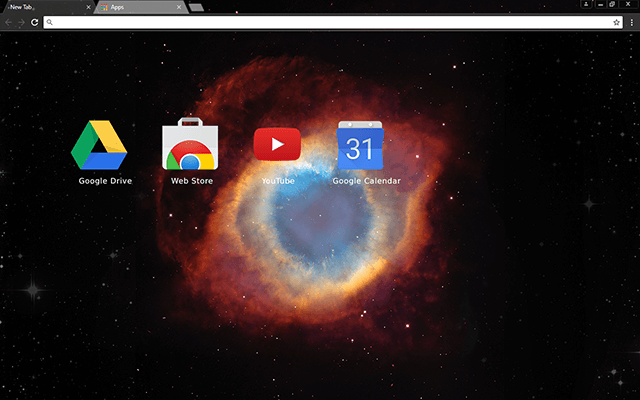The image size is (640, 400).
Task: Close the Apps tab
Action: pyautogui.click(x=180, y=7)
